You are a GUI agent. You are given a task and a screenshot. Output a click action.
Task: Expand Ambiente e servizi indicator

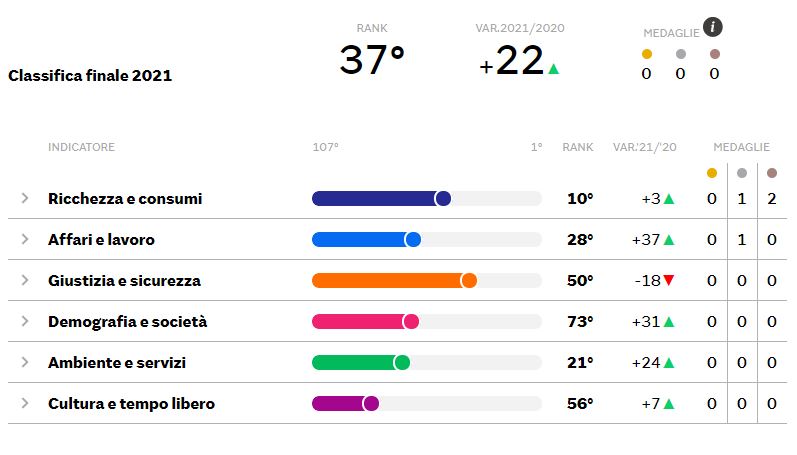pos(24,362)
